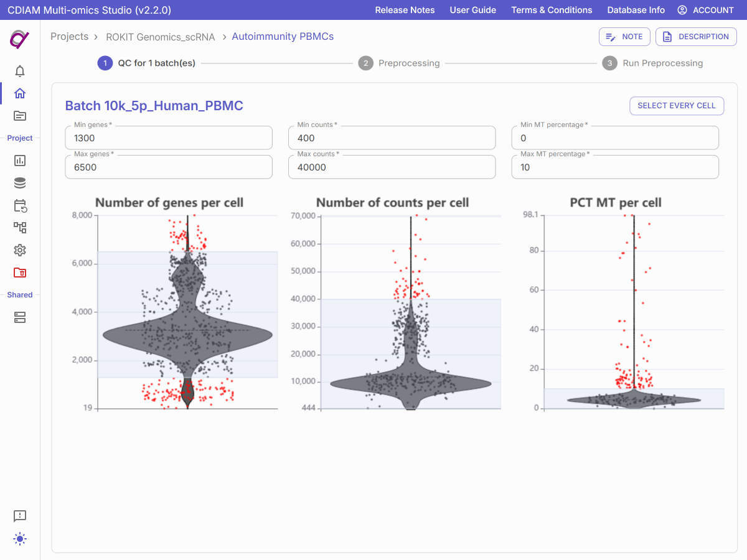747x560 pixels.
Task: Open the Release Notes link
Action: pos(405,10)
